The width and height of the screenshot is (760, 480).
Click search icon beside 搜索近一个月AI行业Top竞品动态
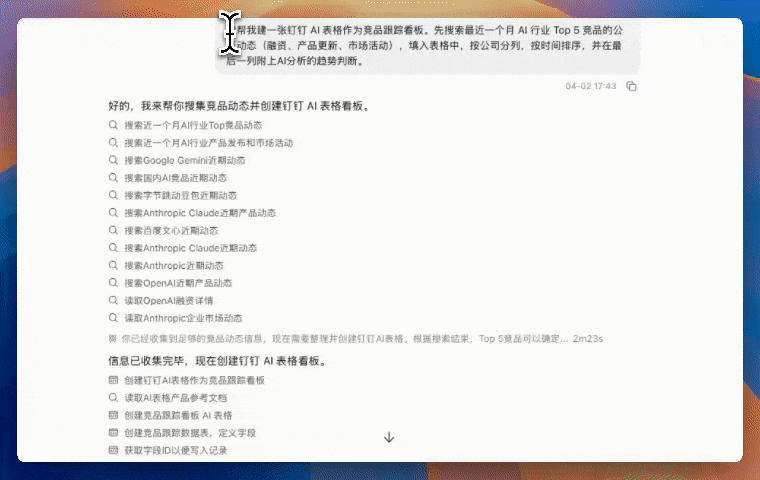[x=113, y=125]
